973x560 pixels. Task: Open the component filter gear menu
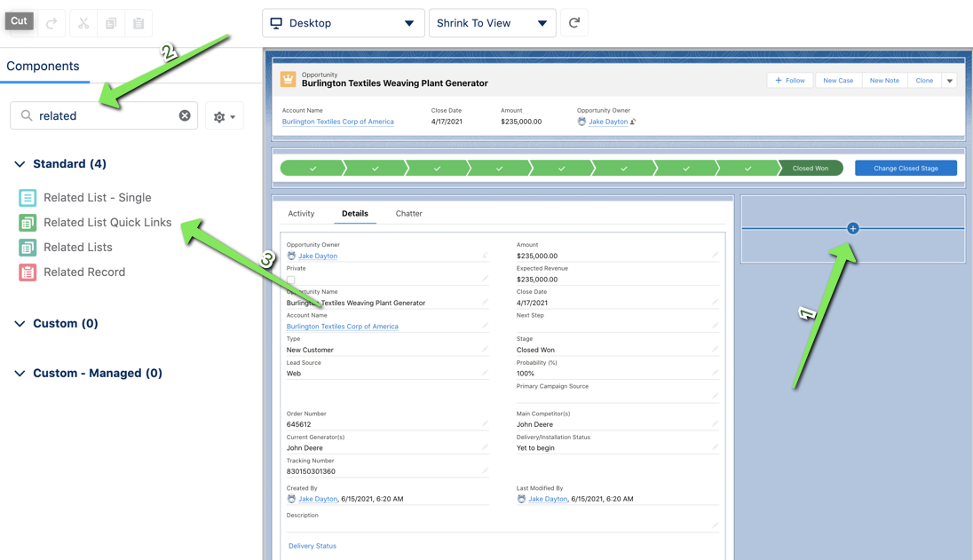tap(224, 116)
